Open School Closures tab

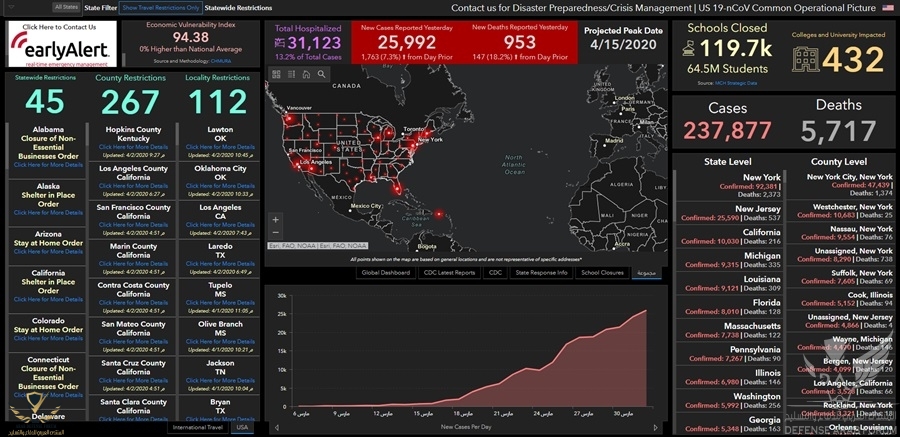[x=602, y=273]
